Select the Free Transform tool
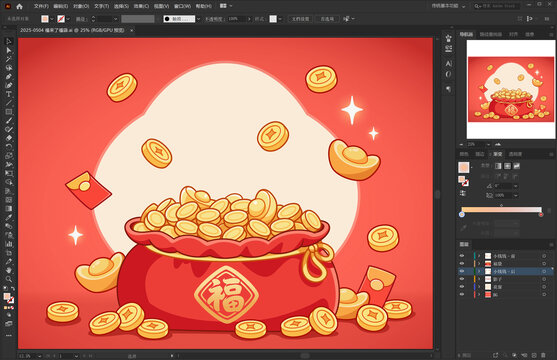The image size is (557, 360). click(9, 173)
